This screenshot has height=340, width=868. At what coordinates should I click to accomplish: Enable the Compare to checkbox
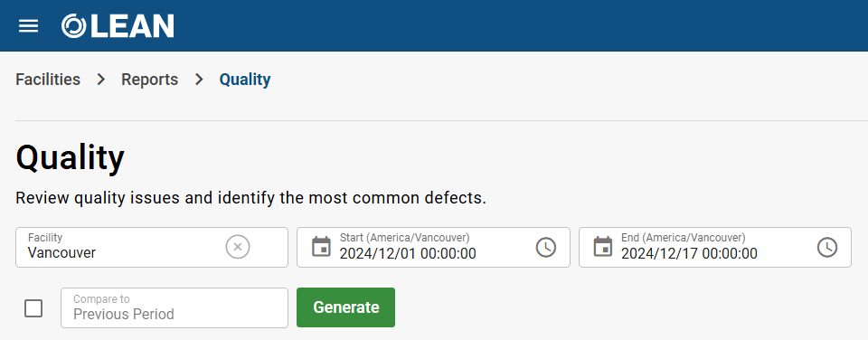(33, 307)
